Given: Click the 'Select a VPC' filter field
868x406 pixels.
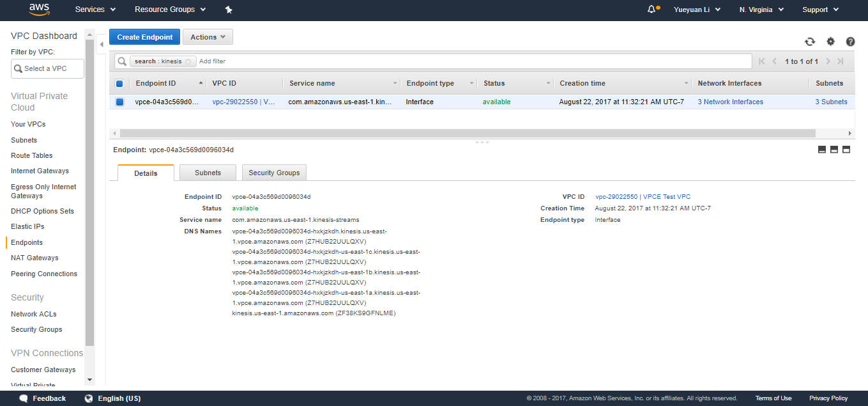Looking at the screenshot, I should (x=47, y=68).
